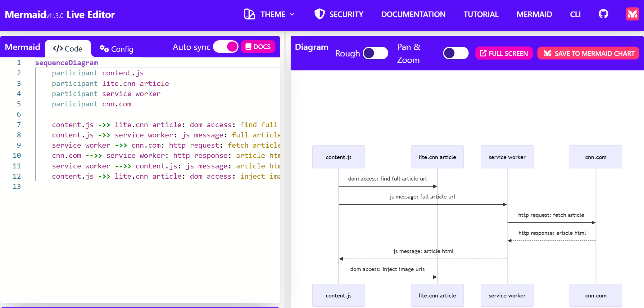Screen dimensions: 644x308
Task: Click top service worker participant box
Action: [507, 157]
